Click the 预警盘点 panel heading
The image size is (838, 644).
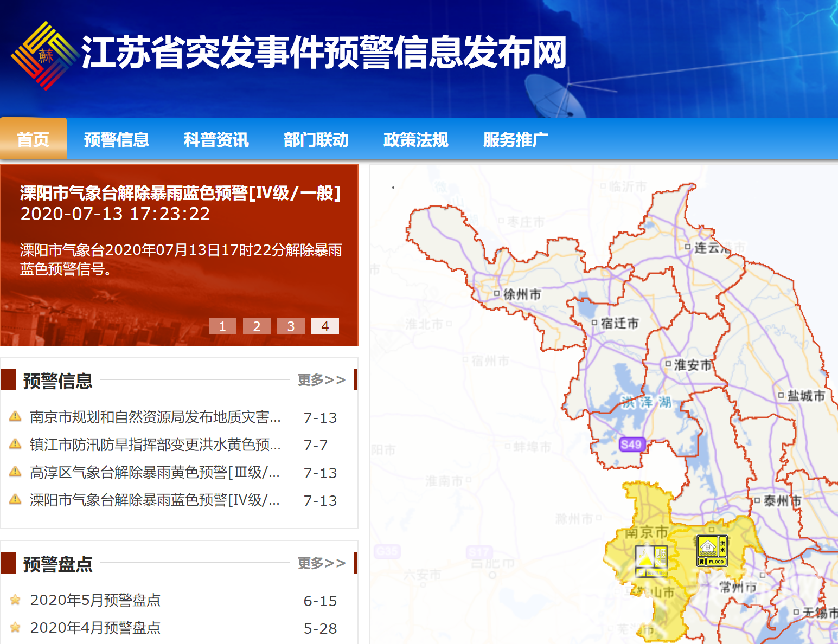(57, 564)
